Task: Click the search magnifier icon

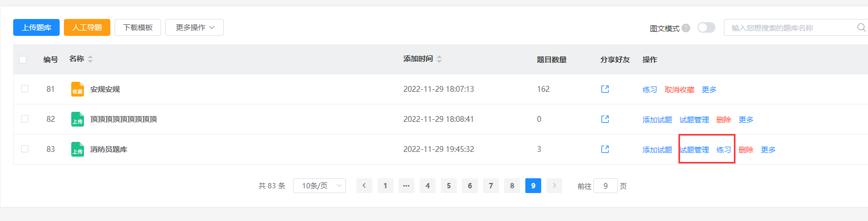Action: 861,27
